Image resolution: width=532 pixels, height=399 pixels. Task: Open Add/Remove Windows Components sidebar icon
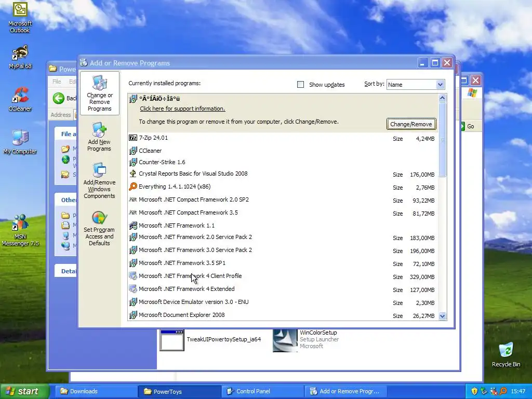pos(99,180)
